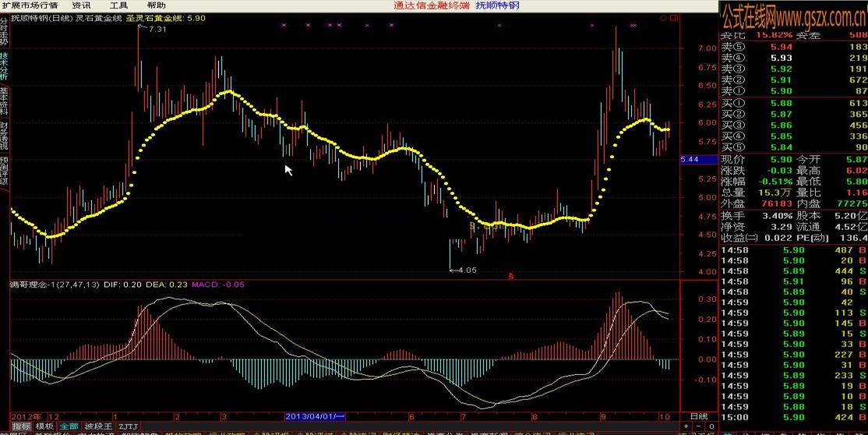
Task: Switch to the 技术分析 sidebar tab
Action: click(4, 67)
